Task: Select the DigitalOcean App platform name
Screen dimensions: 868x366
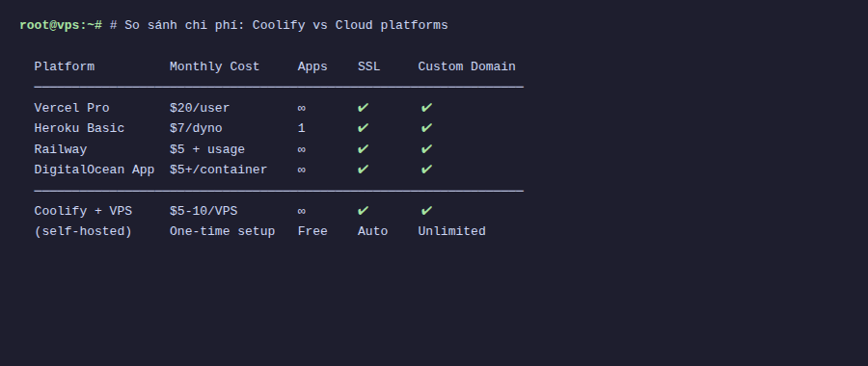Action: pos(95,170)
